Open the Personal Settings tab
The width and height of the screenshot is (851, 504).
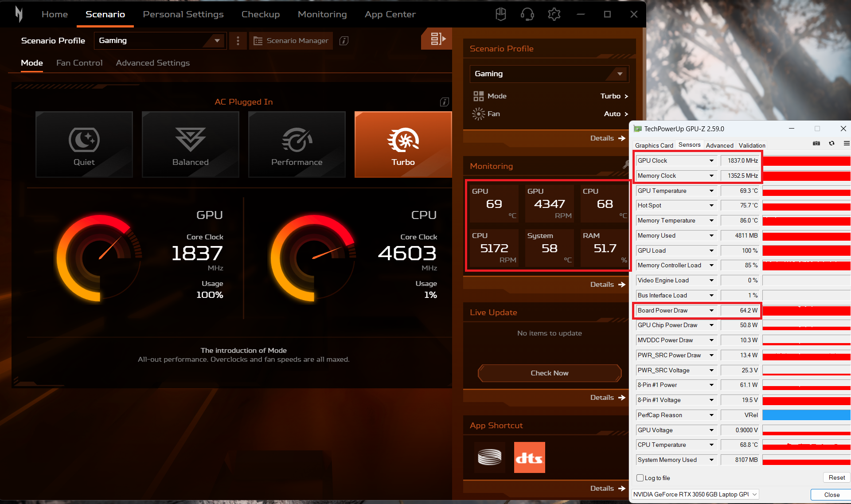pyautogui.click(x=183, y=14)
